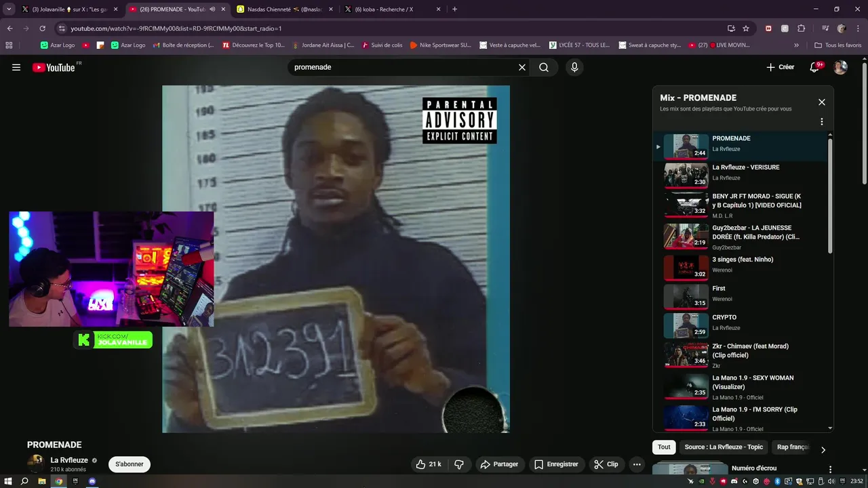Image resolution: width=868 pixels, height=488 pixels.
Task: Open the browser apps grid icon
Action: tap(9, 45)
